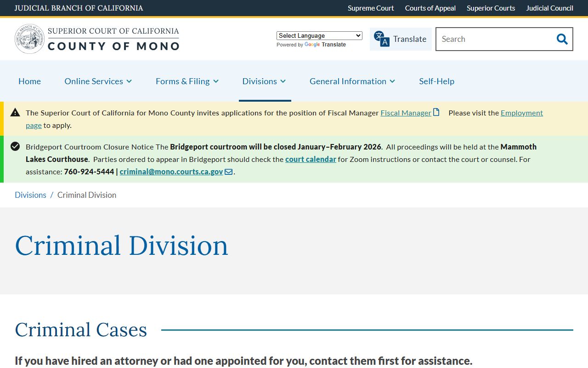588x368 pixels.
Task: Expand the General Information menu chevron
Action: pos(392,81)
